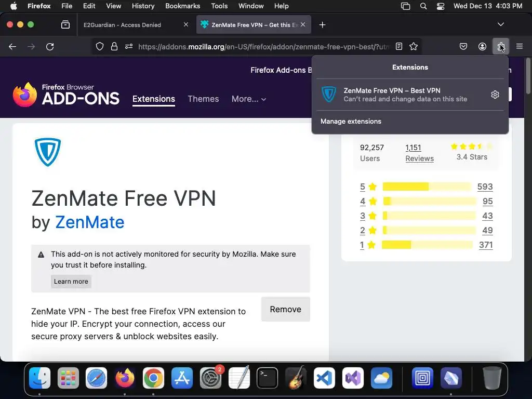Close the E2Guardian tab
The height and width of the screenshot is (399, 532).
pyautogui.click(x=186, y=24)
